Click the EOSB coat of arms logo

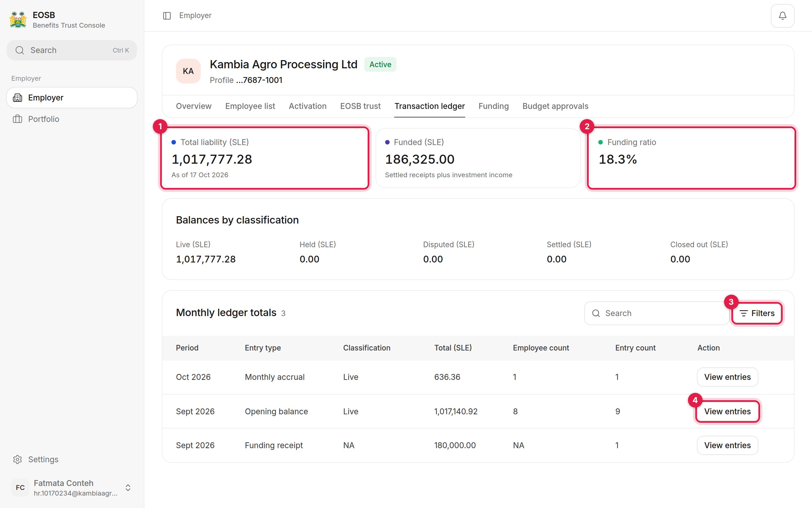pos(18,20)
